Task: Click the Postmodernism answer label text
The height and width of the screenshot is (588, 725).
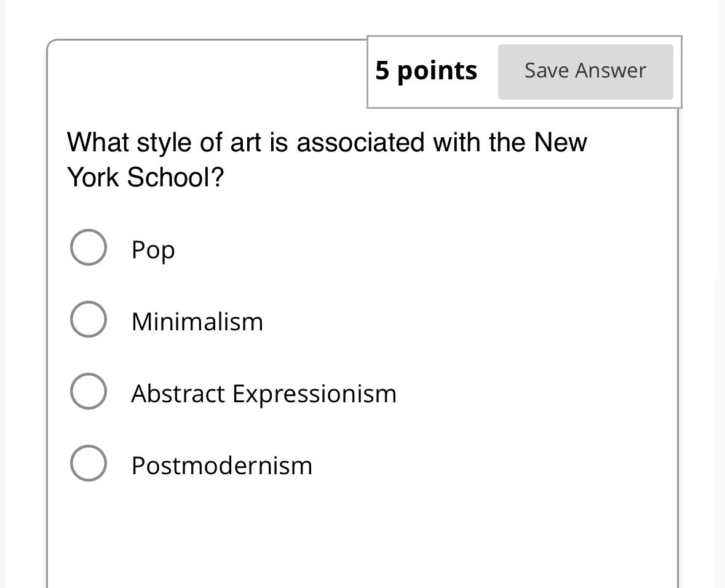Action: (221, 466)
